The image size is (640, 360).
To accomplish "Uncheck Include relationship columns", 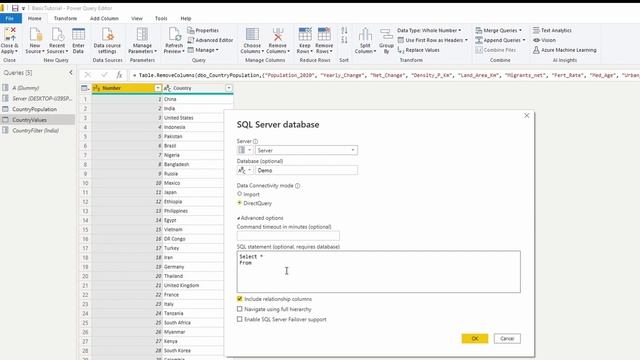I will tap(240, 299).
